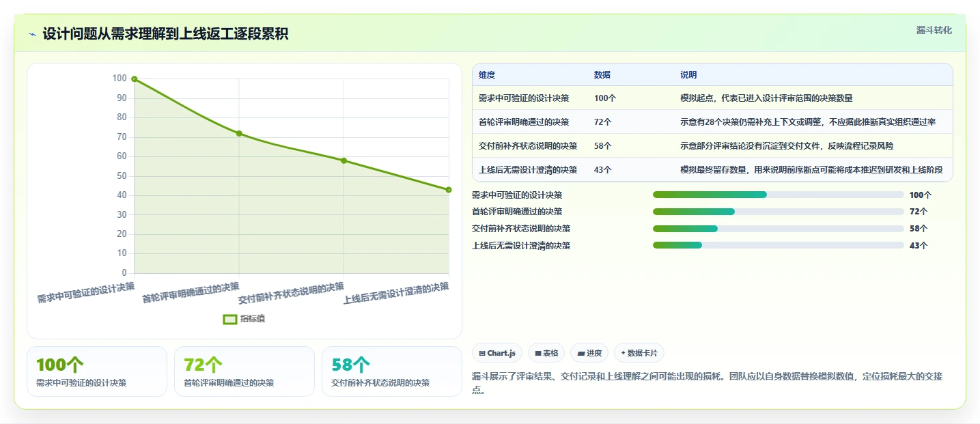Click the 表格 chip icon

point(538,353)
